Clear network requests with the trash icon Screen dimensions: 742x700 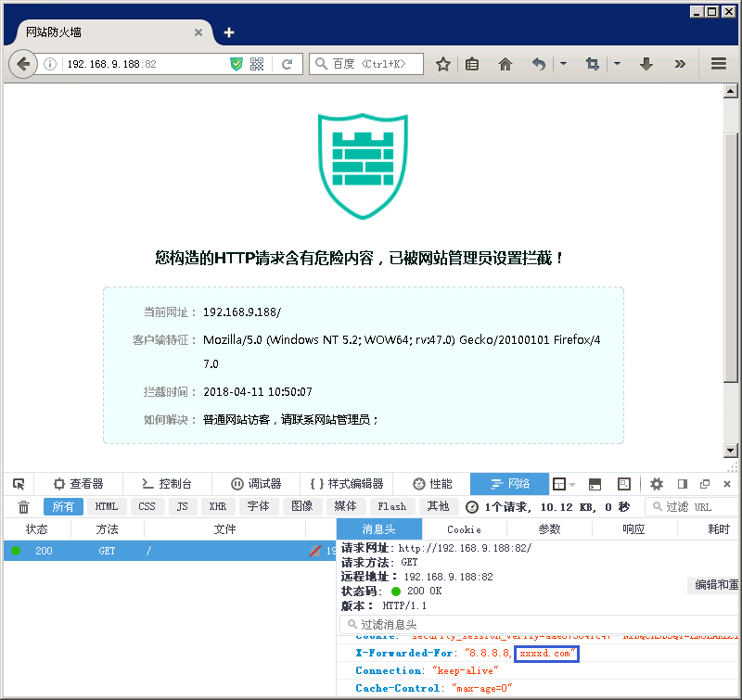(x=24, y=507)
